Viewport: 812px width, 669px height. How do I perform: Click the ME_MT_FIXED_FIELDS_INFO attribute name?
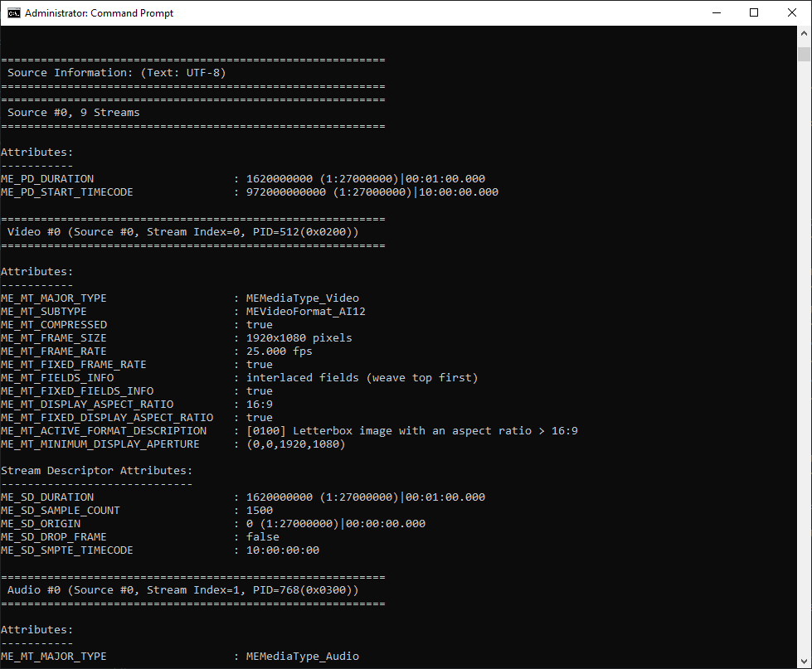coord(77,391)
